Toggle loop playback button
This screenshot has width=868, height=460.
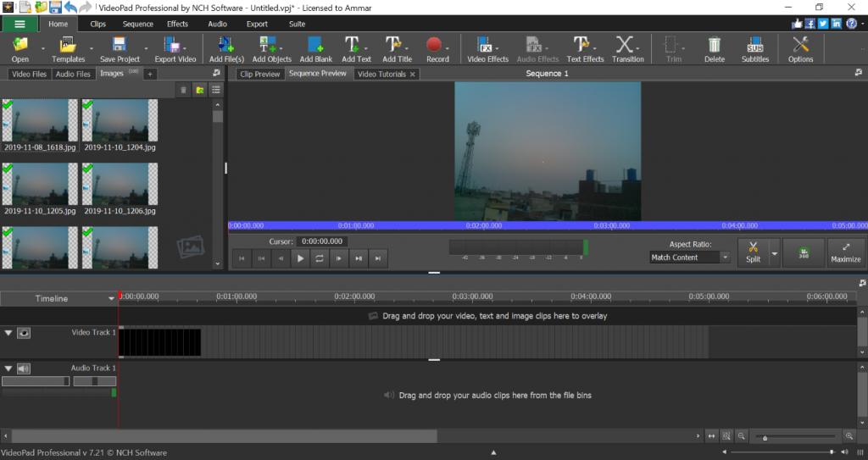(x=320, y=258)
